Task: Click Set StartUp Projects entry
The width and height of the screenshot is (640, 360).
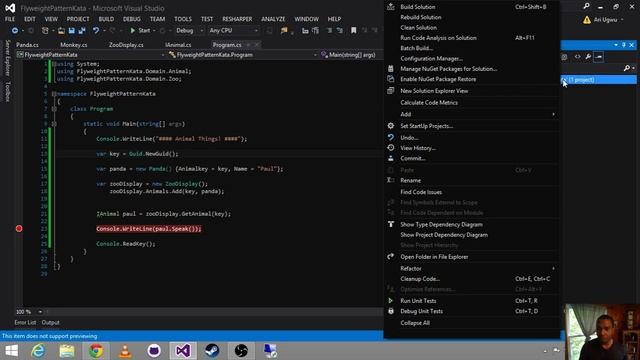Action: (472, 126)
